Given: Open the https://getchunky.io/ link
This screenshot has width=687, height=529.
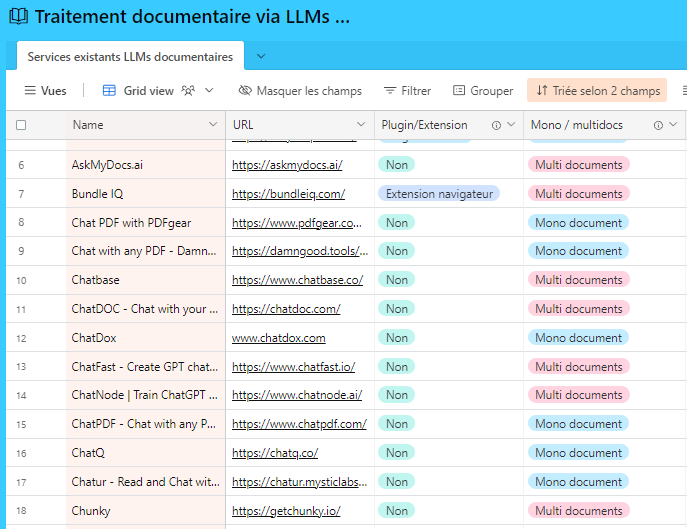Looking at the screenshot, I should [286, 511].
